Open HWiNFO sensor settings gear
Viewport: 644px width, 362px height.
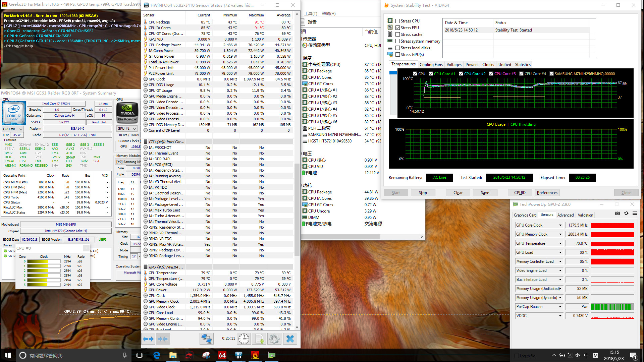point(274,339)
